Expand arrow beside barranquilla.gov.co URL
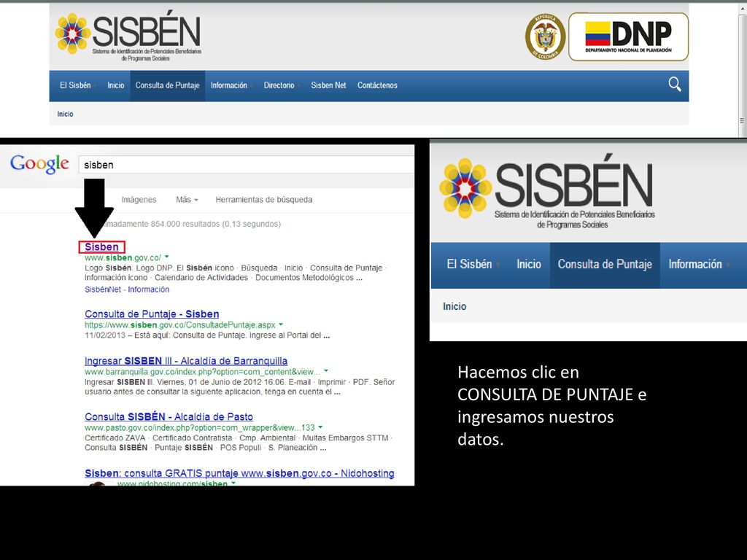Image resolution: width=747 pixels, height=560 pixels. tap(326, 371)
